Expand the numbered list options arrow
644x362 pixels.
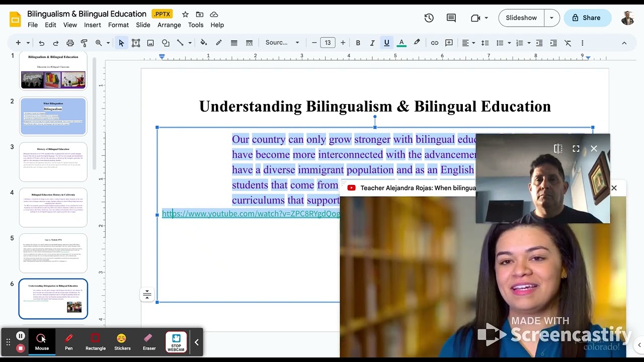point(529,43)
